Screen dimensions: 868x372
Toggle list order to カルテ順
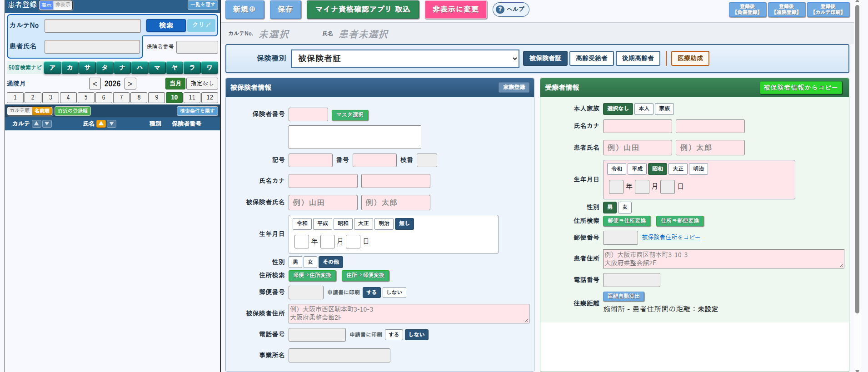[20, 111]
